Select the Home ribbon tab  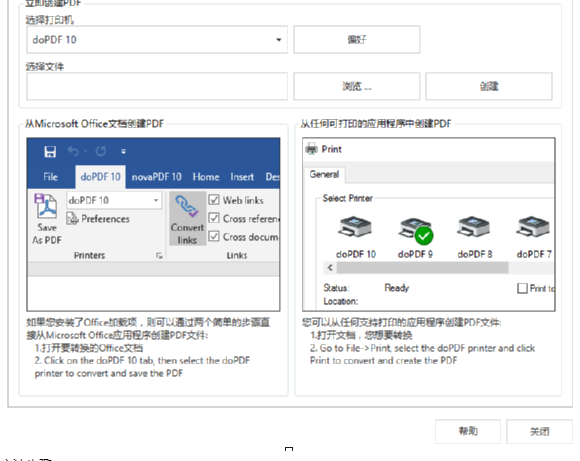(x=206, y=177)
